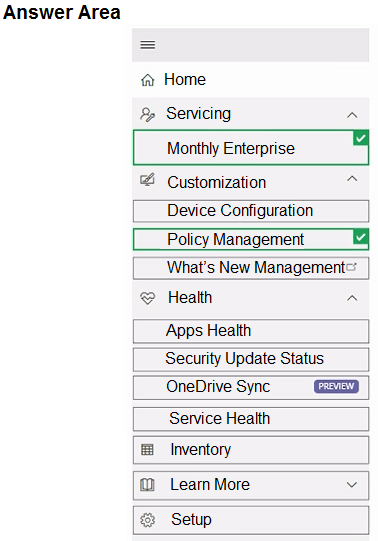Click the Inventory grid icon

[147, 450]
